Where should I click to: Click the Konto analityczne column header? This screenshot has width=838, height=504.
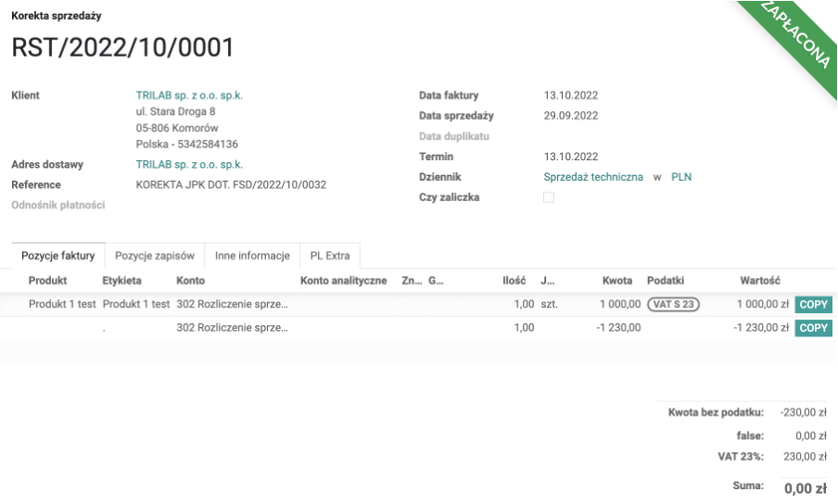tap(343, 280)
